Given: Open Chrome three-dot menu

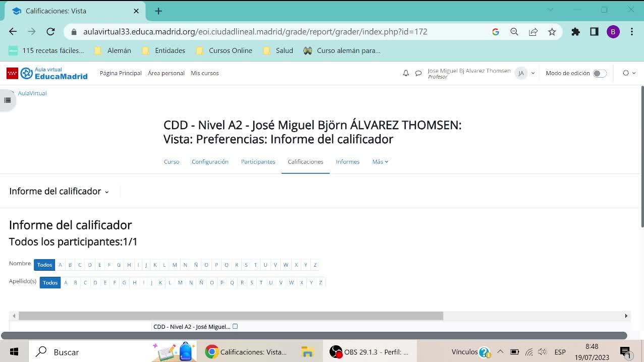Looking at the screenshot, I should [x=632, y=32].
